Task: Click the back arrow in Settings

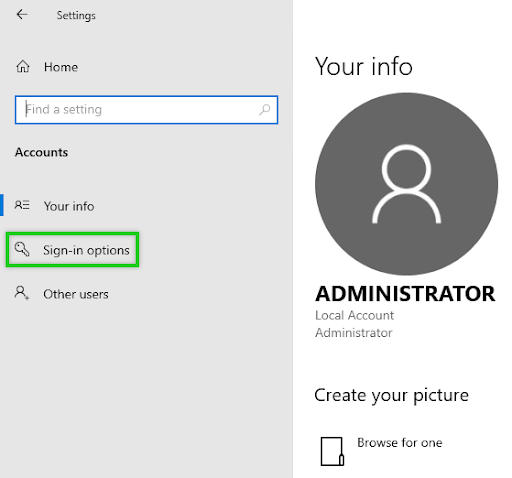Action: 22,15
